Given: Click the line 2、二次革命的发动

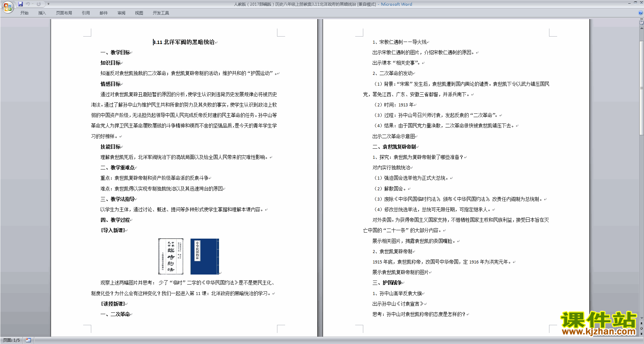Looking at the screenshot, I should point(392,73).
